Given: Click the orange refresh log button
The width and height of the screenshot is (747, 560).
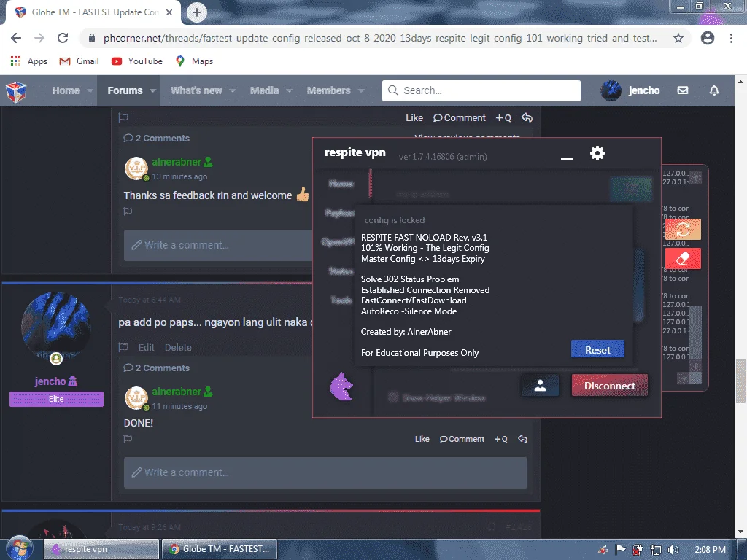Looking at the screenshot, I should (683, 230).
